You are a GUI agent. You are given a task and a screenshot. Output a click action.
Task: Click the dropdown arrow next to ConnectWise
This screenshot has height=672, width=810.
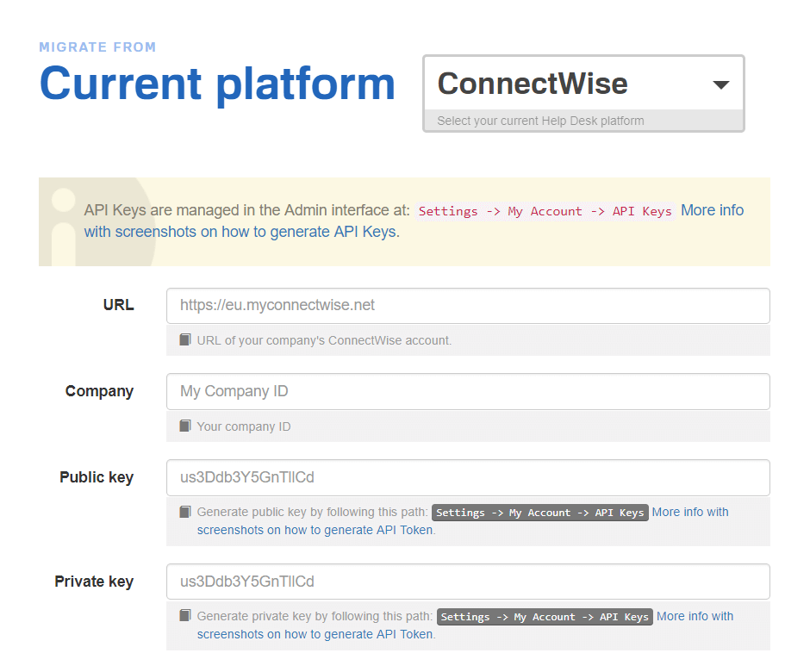click(721, 84)
